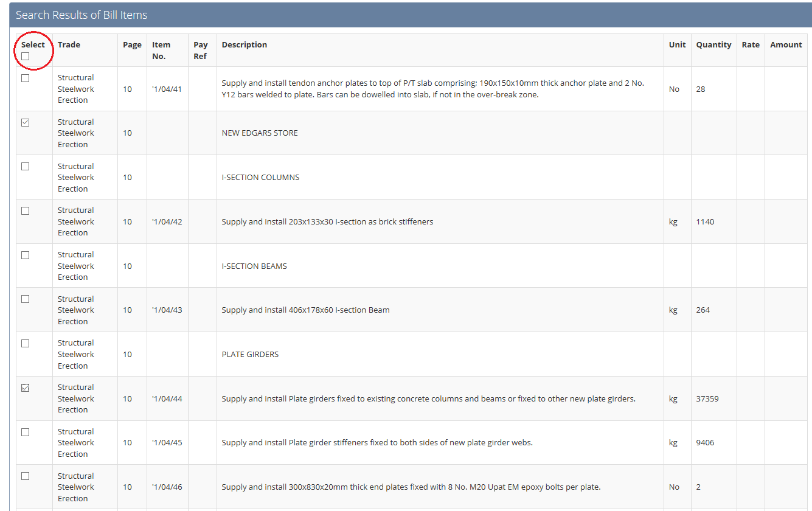Viewport: 812px width, 511px height.
Task: Click the Search Results of Bill Items title
Action: [82, 15]
